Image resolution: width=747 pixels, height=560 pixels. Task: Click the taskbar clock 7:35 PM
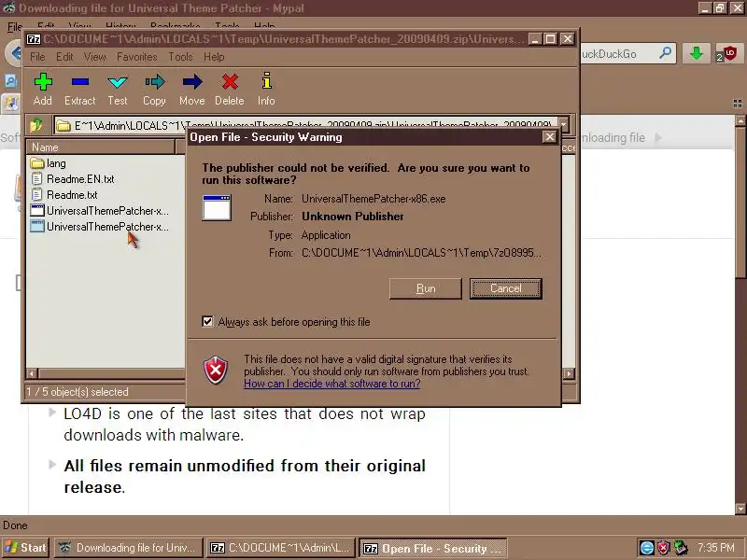click(x=716, y=548)
